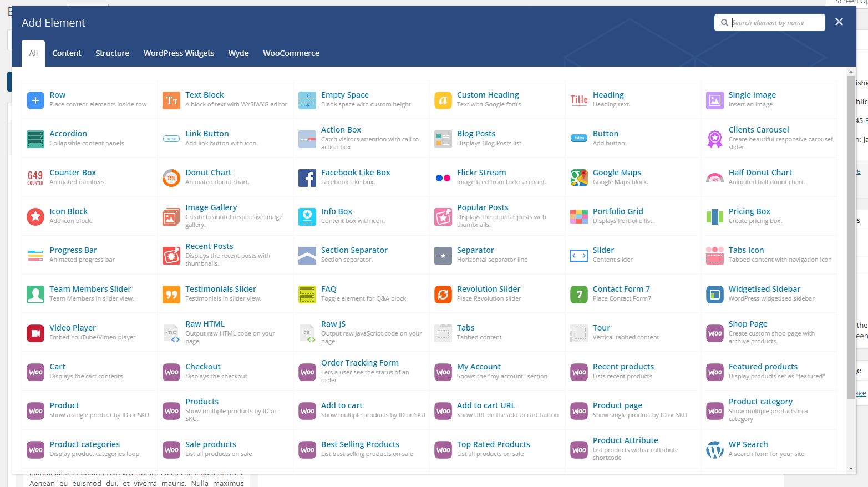Switch to the Content tab
The height and width of the screenshot is (487, 868).
pyautogui.click(x=67, y=53)
